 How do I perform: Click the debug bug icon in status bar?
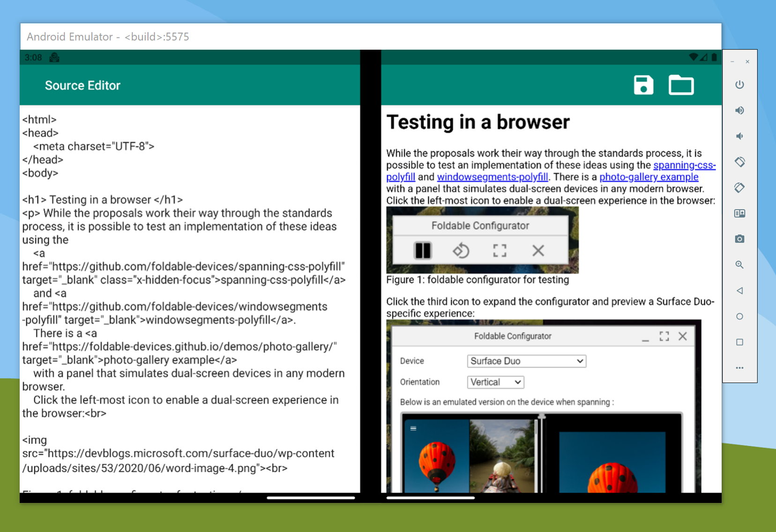tap(54, 58)
